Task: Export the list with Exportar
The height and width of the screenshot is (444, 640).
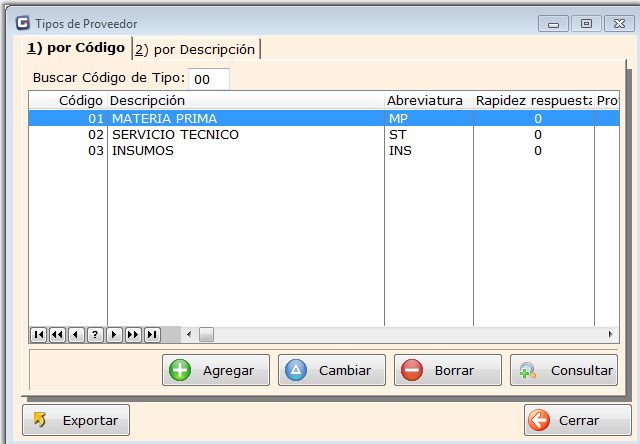Action: [76, 420]
